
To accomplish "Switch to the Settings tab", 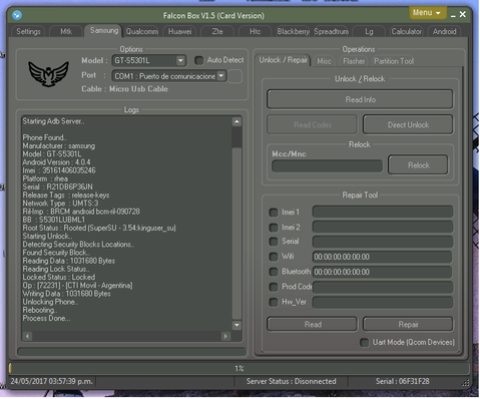I will [28, 32].
